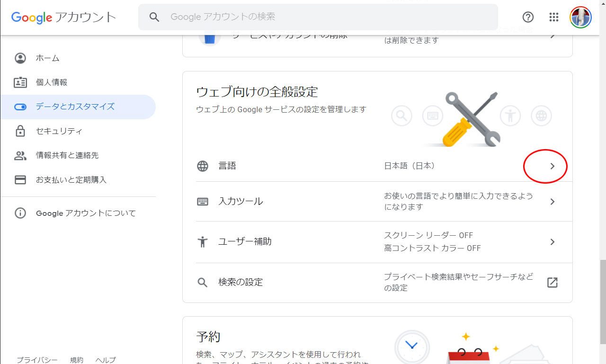Open the 入力ツール setting label

point(241,202)
